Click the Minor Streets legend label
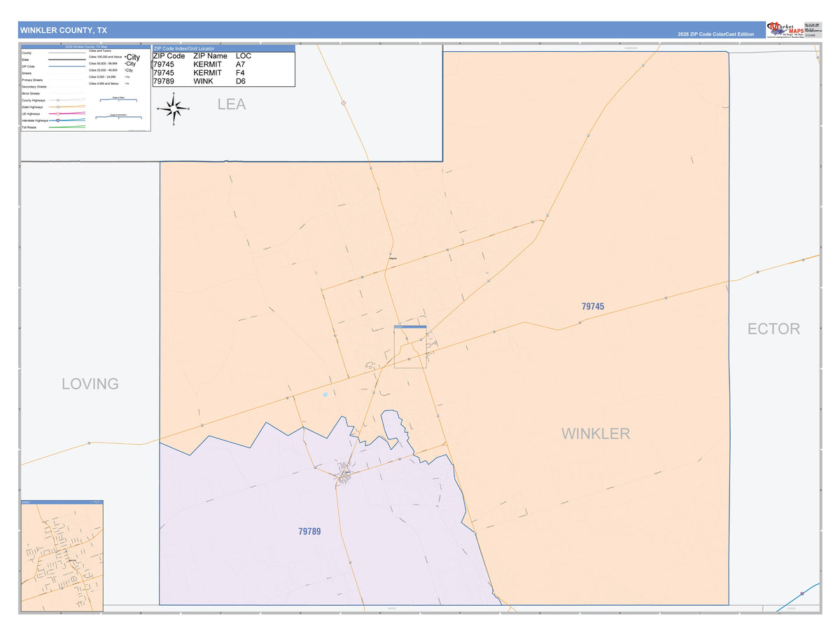 [x=31, y=93]
